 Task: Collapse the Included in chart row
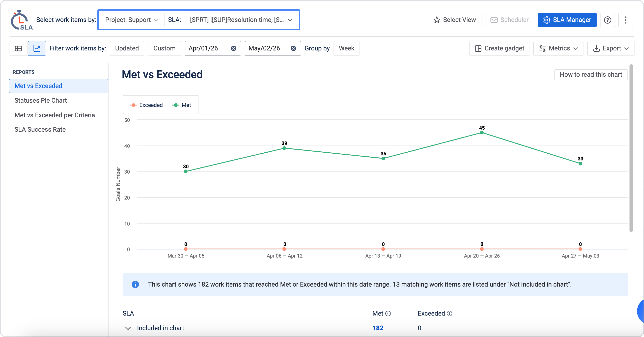pos(128,328)
